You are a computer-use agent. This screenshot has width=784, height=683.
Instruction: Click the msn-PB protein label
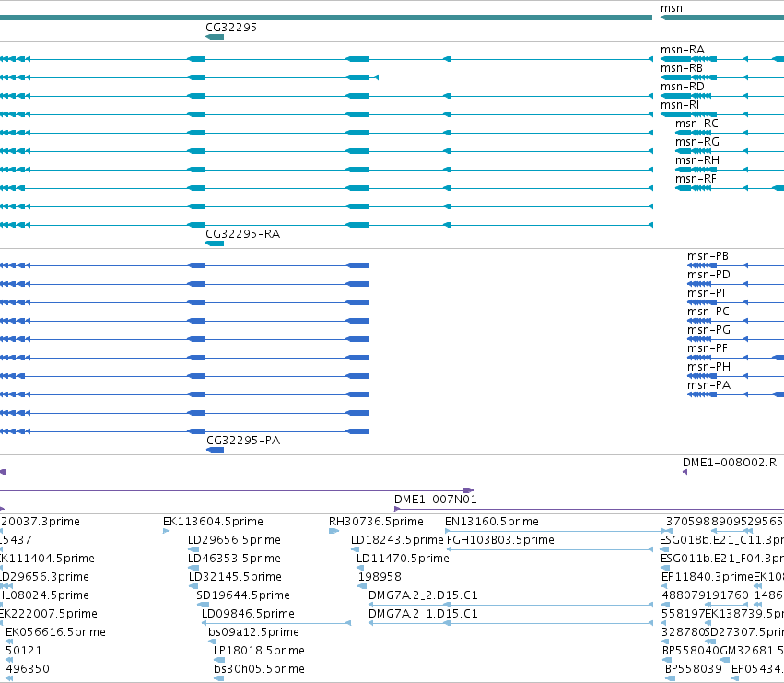[x=708, y=256]
